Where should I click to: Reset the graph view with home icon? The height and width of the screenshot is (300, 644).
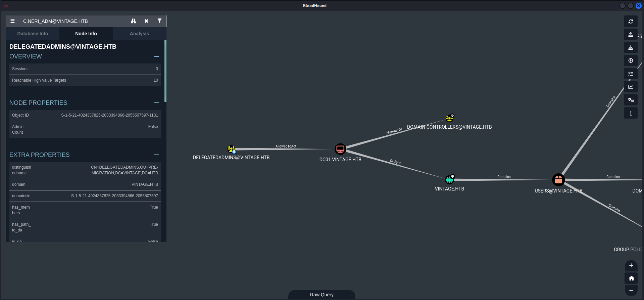pyautogui.click(x=631, y=278)
